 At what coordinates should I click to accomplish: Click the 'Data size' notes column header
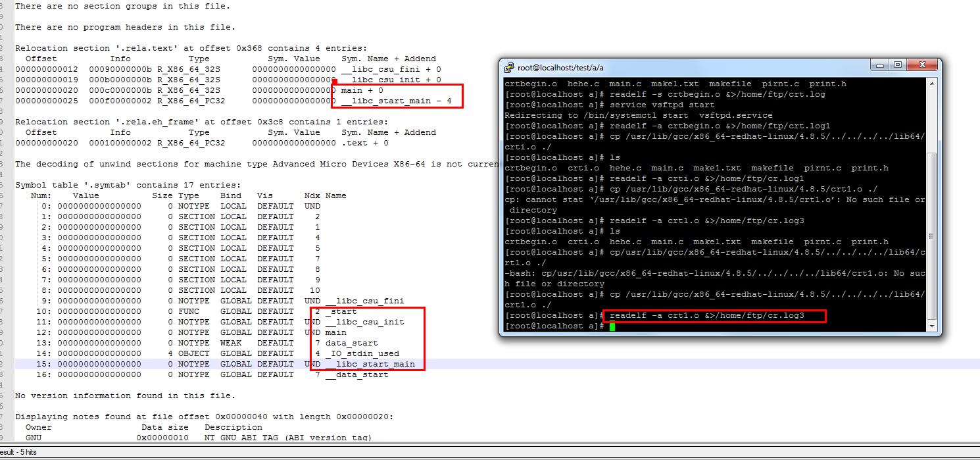[165, 427]
